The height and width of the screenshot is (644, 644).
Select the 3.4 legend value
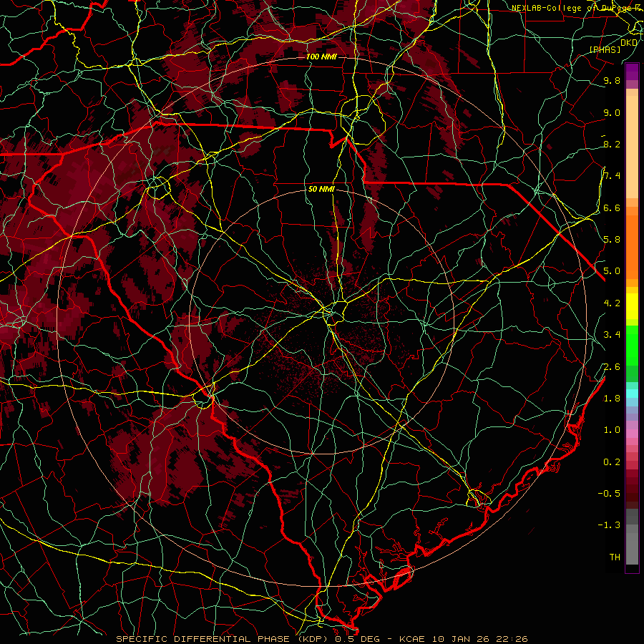coord(612,335)
